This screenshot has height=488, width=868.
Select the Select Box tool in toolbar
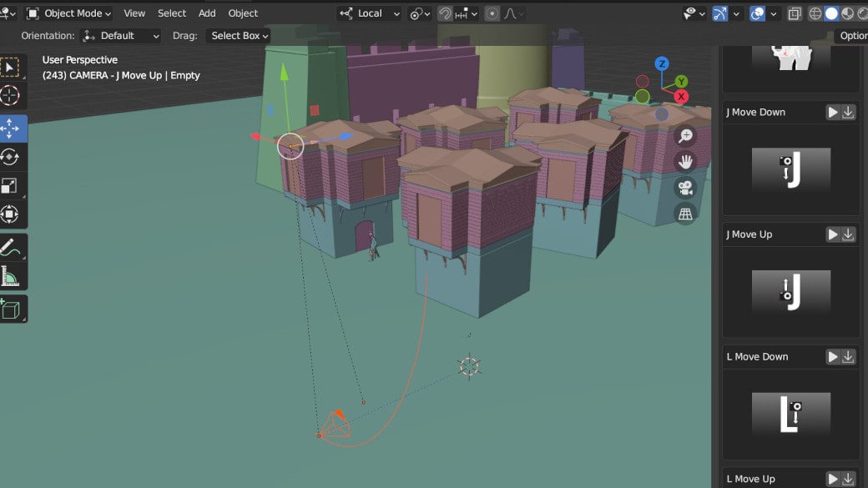point(10,68)
